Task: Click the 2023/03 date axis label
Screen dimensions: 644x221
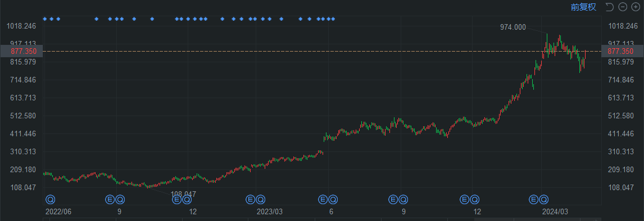Action: (270, 211)
